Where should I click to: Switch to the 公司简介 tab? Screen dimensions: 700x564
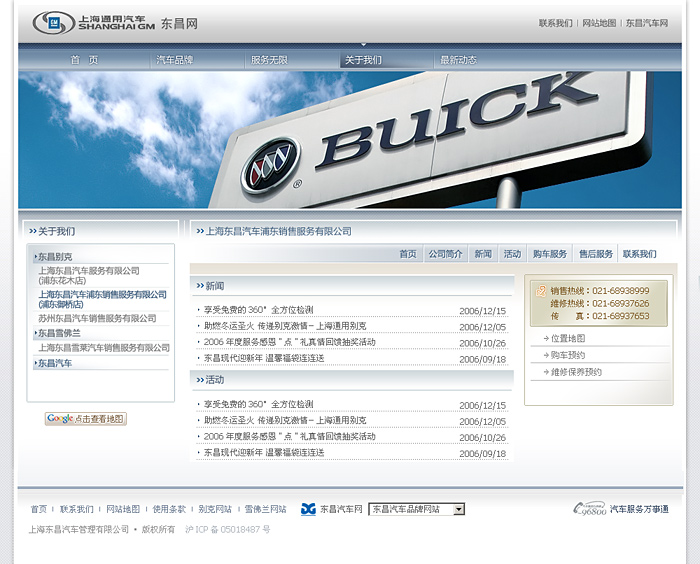tap(446, 254)
